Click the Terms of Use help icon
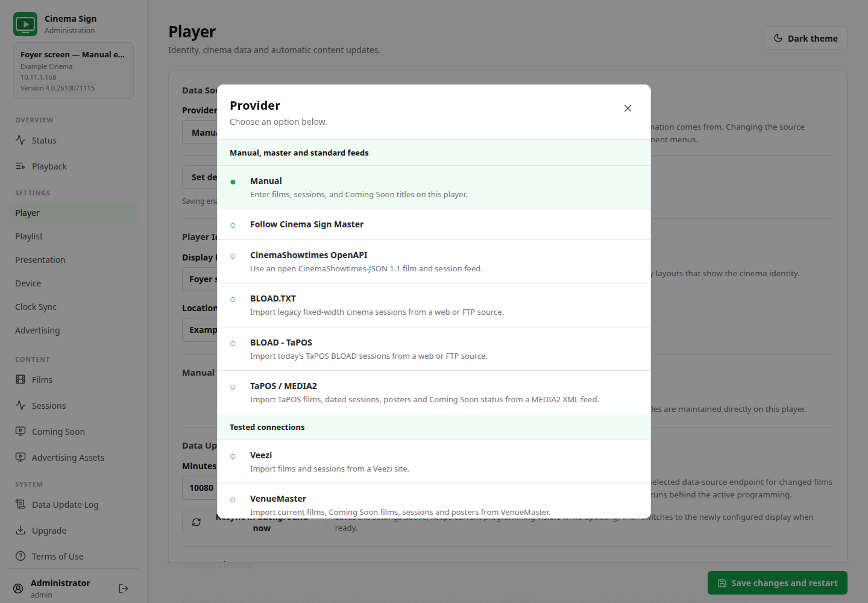Viewport: 868px width, 603px height. [x=20, y=556]
